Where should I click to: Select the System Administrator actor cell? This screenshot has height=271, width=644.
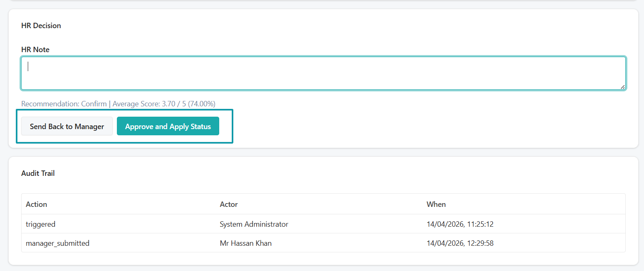(254, 224)
